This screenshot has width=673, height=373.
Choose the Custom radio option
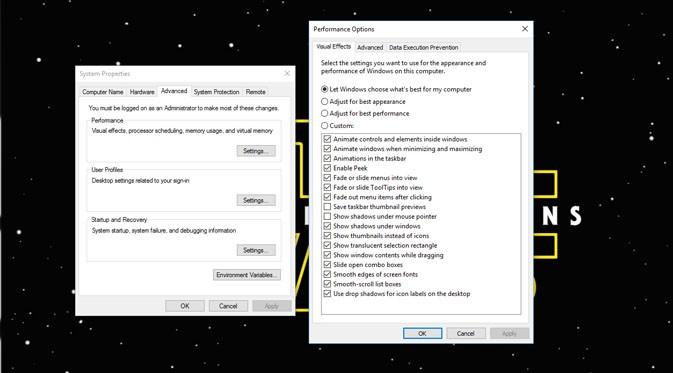(x=324, y=126)
